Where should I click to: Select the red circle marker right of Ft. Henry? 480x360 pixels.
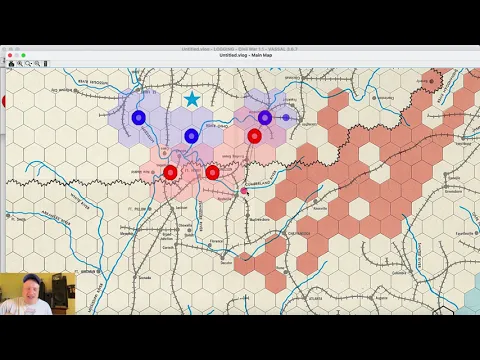212,173
